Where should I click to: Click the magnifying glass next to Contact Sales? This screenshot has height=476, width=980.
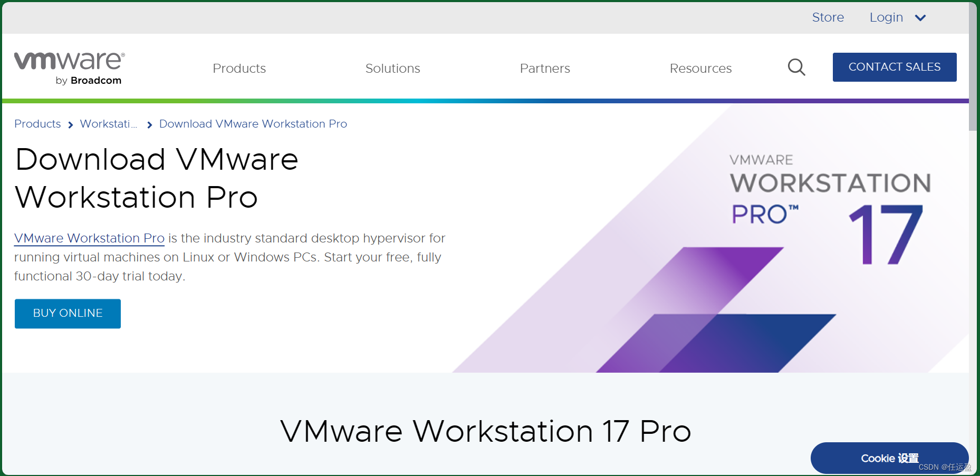pos(796,67)
